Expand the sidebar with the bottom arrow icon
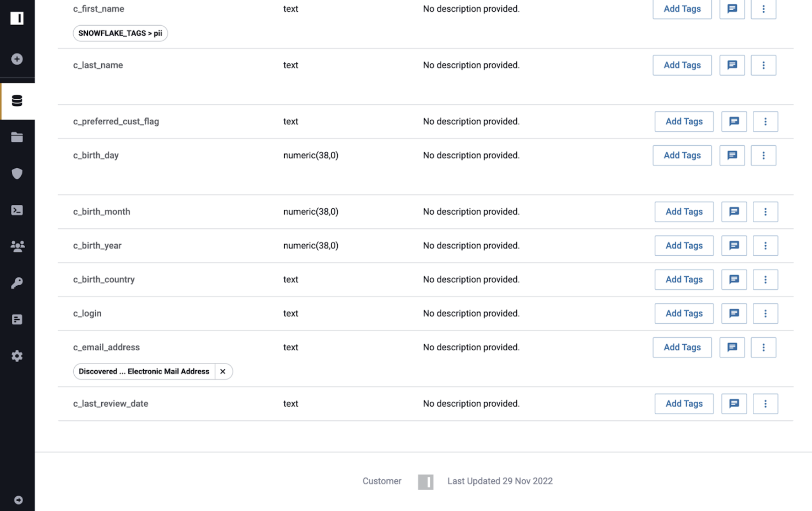Viewport: 812px width, 511px height. click(18, 500)
